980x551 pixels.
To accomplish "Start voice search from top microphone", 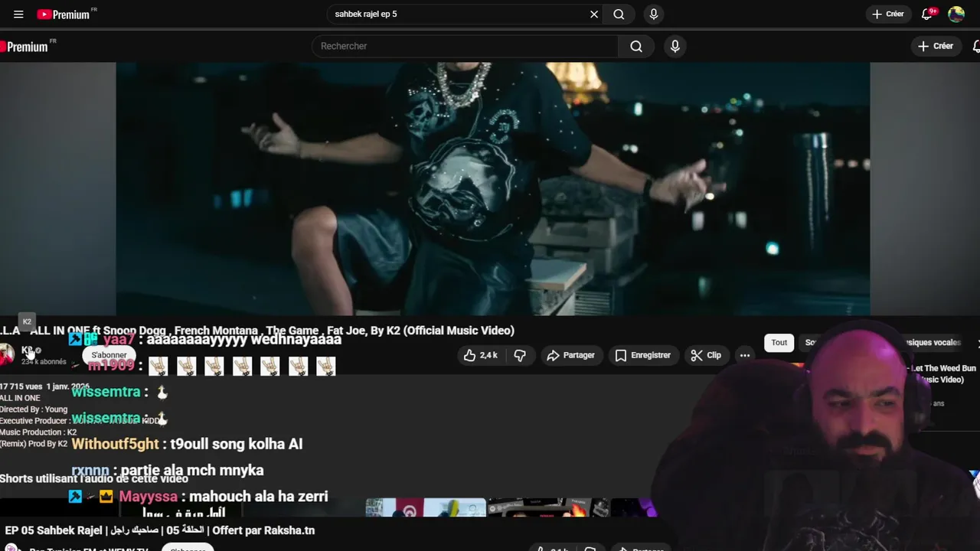I will coord(653,14).
